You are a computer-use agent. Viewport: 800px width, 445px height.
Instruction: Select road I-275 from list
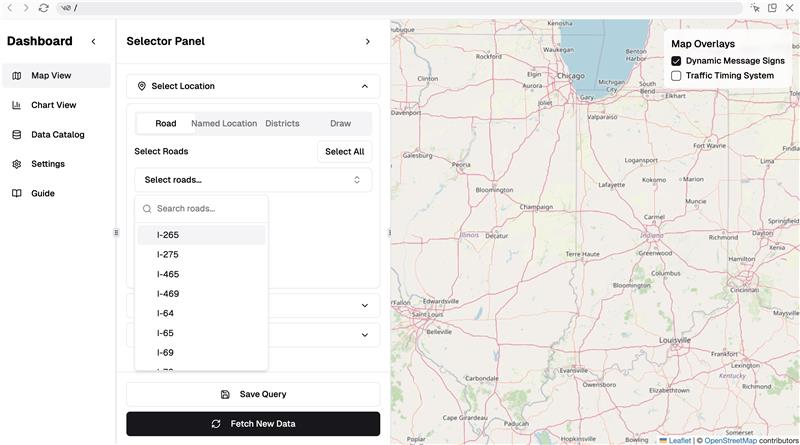click(x=202, y=255)
